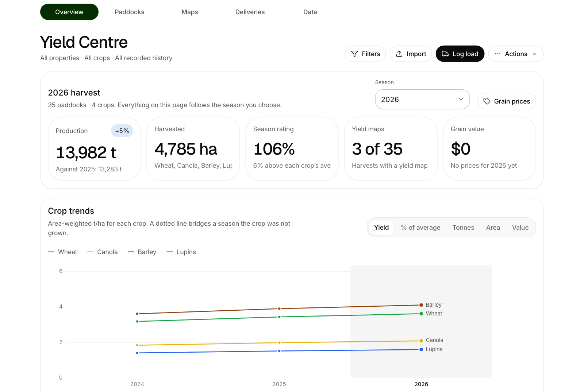Viewport: 584px width, 392px height.
Task: Open the Season rating 106% card
Action: tap(292, 149)
